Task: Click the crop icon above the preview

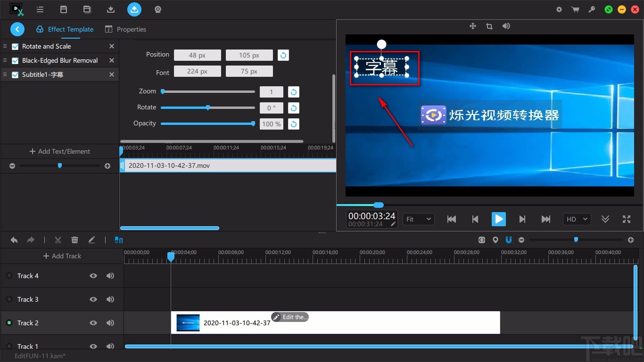Action: [489, 26]
